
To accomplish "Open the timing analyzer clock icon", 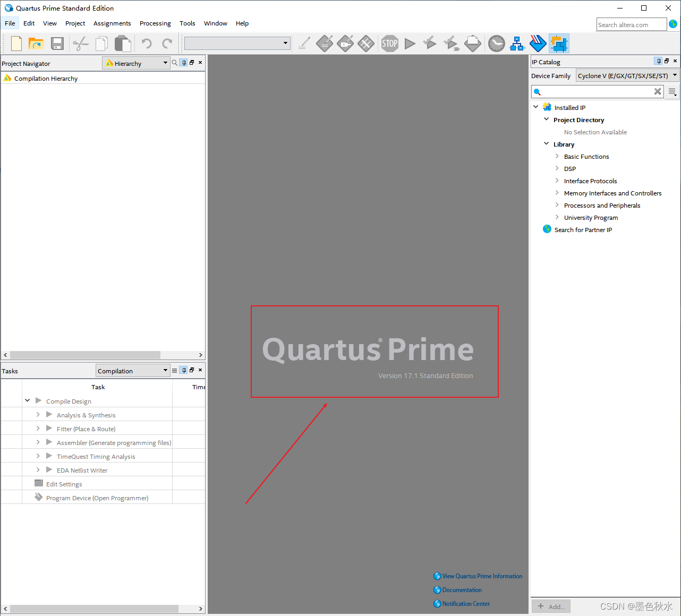I will tap(497, 44).
